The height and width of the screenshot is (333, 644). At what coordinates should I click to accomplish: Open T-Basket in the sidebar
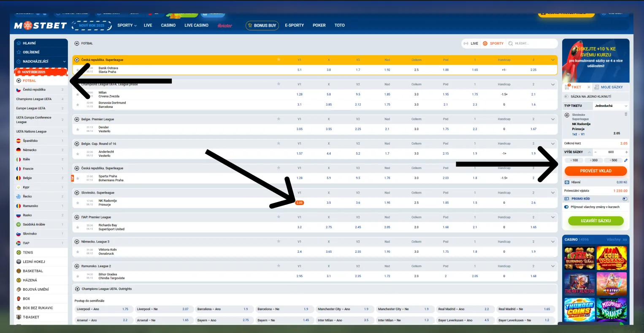point(41,317)
